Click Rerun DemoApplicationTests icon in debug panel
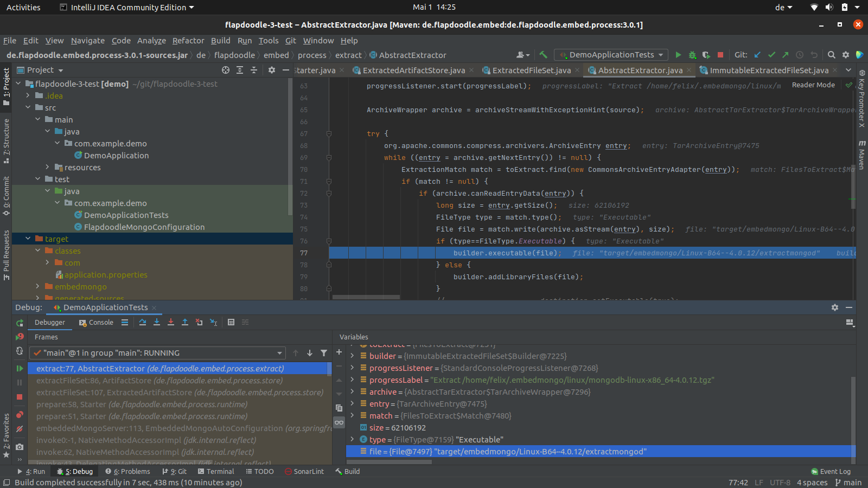The image size is (868, 488). (x=20, y=323)
